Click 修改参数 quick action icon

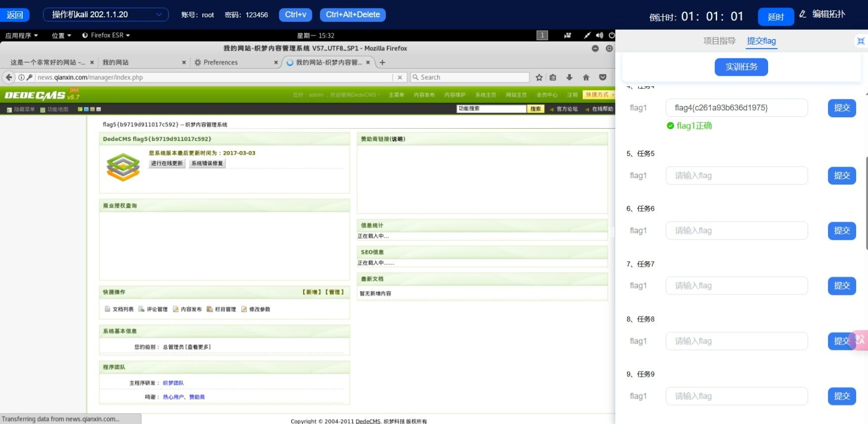tap(244, 309)
